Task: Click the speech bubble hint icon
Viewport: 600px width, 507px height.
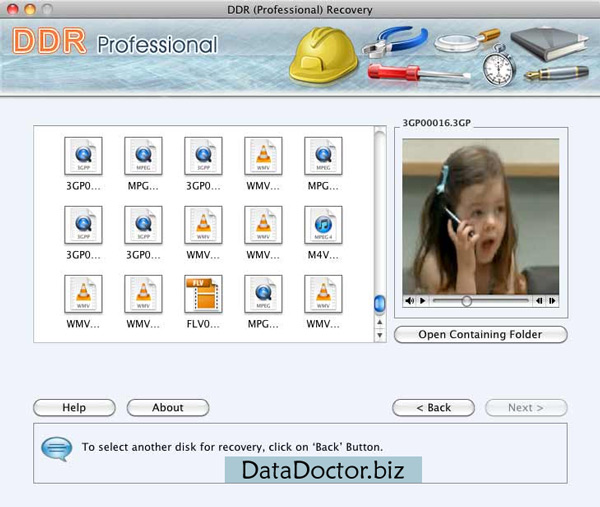Action: (x=57, y=449)
